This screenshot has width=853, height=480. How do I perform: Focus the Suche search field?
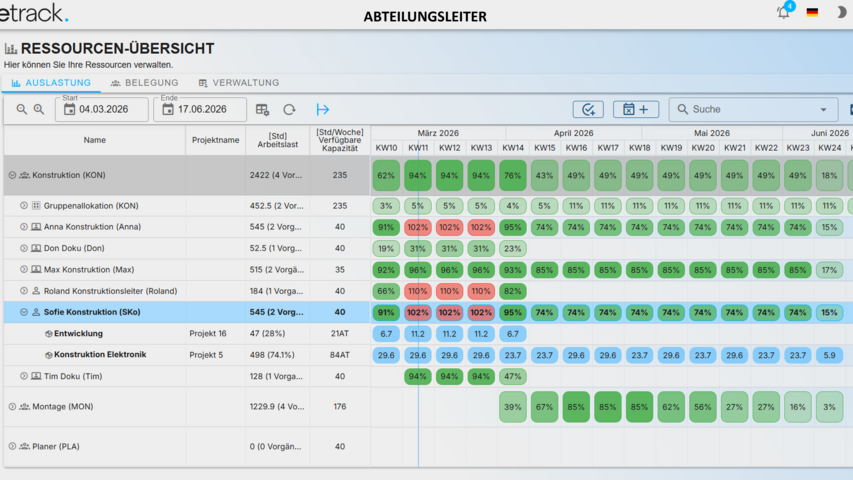[753, 109]
